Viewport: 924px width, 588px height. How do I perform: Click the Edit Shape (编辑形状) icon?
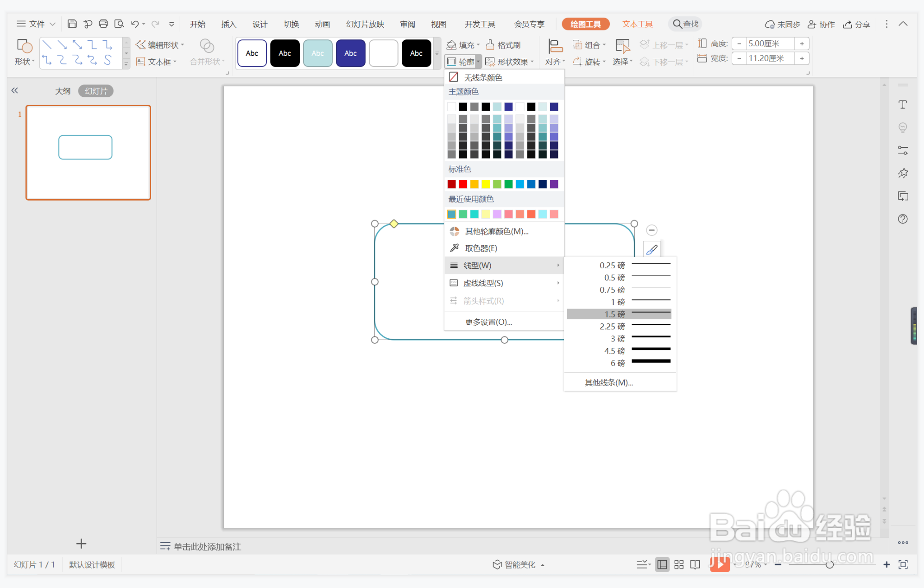coord(140,44)
